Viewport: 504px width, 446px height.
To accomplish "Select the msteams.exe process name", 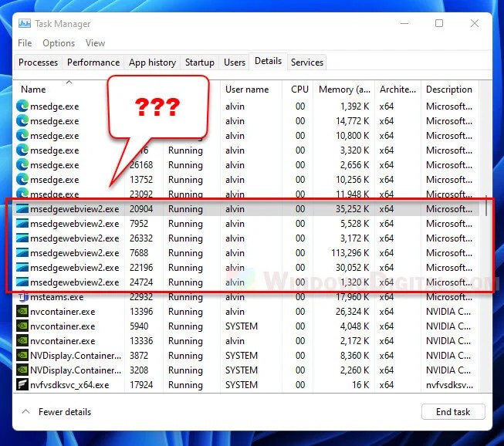I will tap(57, 297).
